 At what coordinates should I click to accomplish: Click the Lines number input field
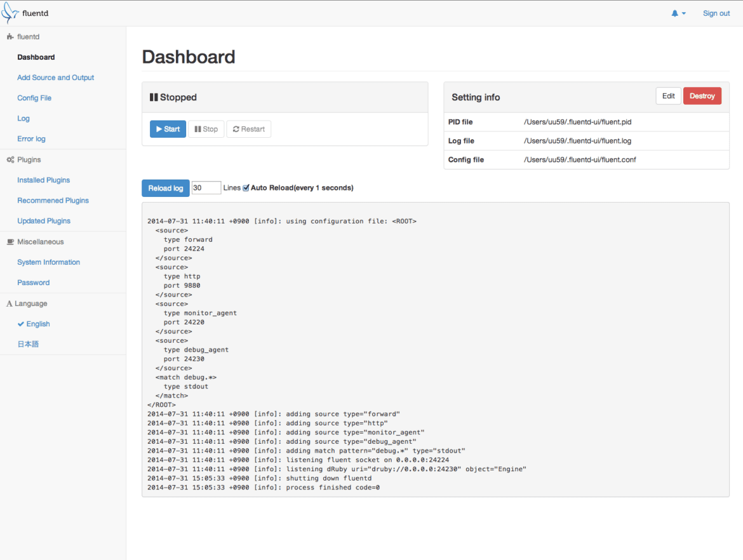(x=206, y=187)
